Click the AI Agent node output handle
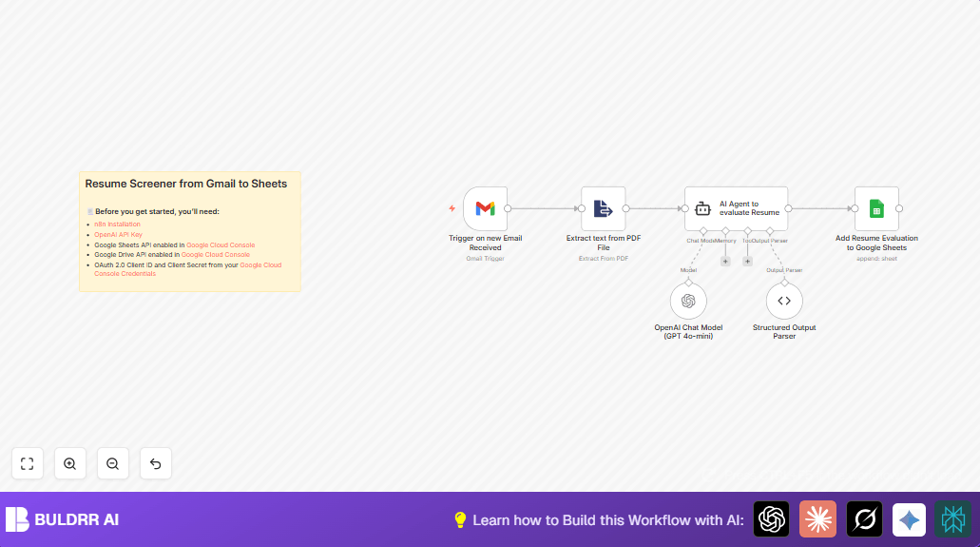The image size is (980, 547). click(x=788, y=208)
